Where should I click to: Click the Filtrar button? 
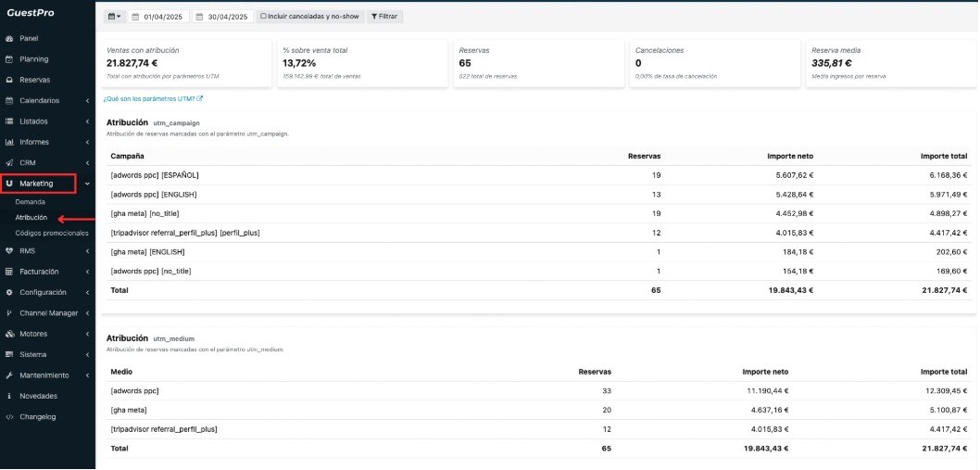pyautogui.click(x=385, y=17)
